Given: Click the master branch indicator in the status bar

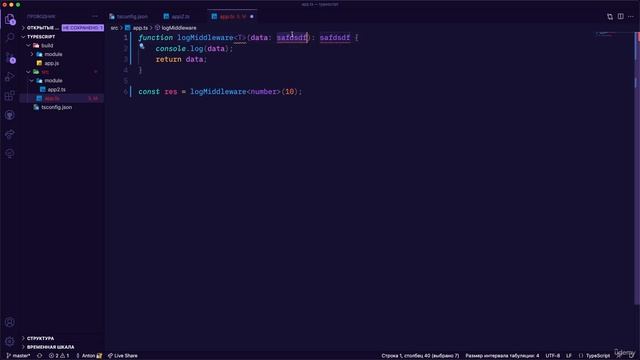Looking at the screenshot, I should point(18,356).
